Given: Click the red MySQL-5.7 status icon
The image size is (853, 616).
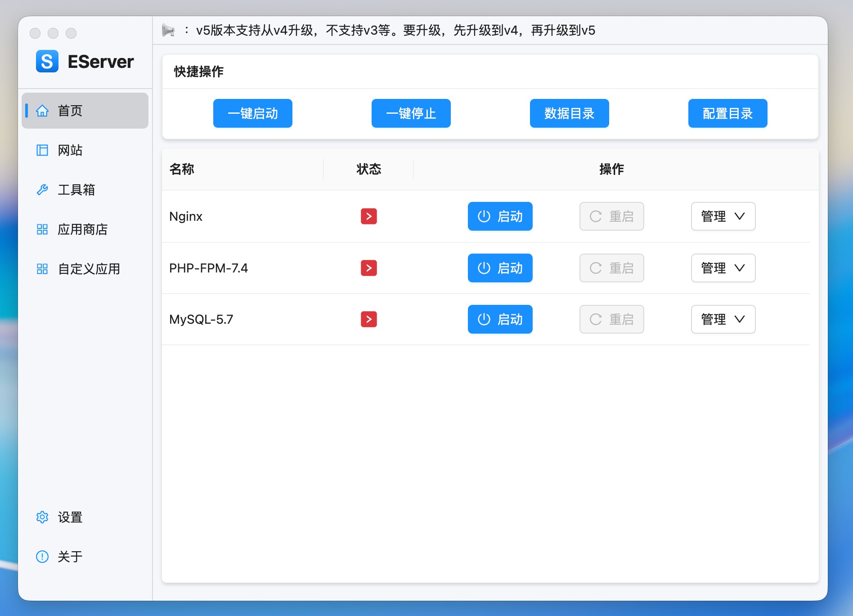Looking at the screenshot, I should pyautogui.click(x=368, y=319).
